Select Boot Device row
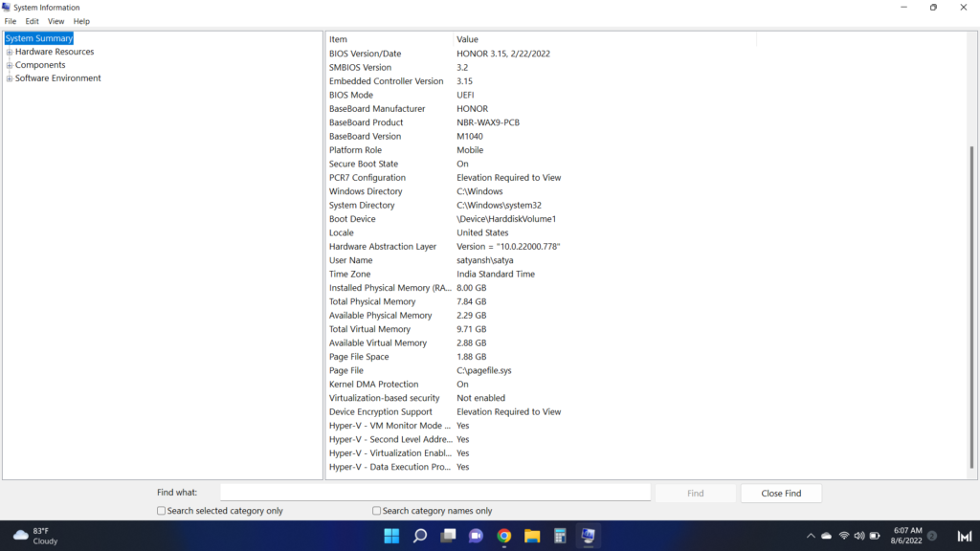Image resolution: width=980 pixels, height=551 pixels. pos(542,219)
